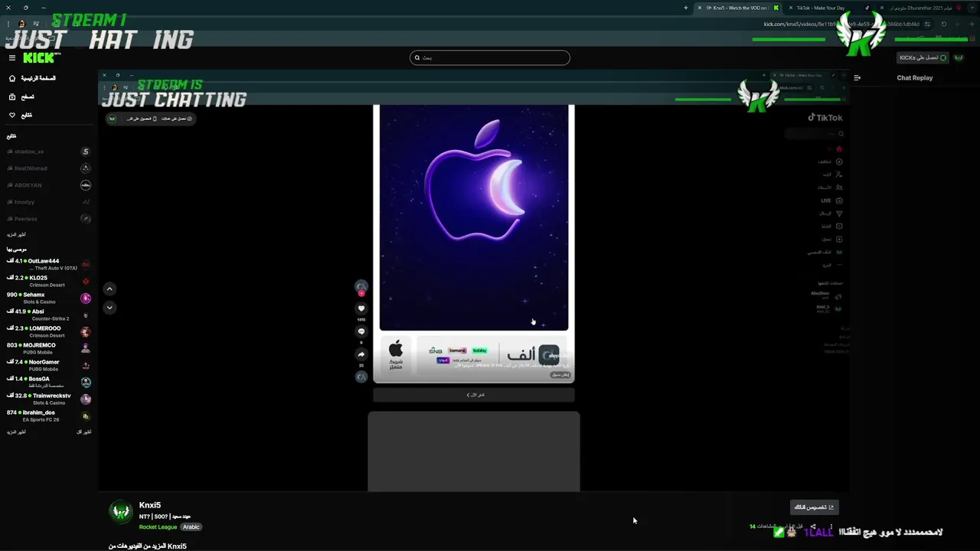Click Trainwreckstv avatar in sidebar

pyautogui.click(x=86, y=399)
